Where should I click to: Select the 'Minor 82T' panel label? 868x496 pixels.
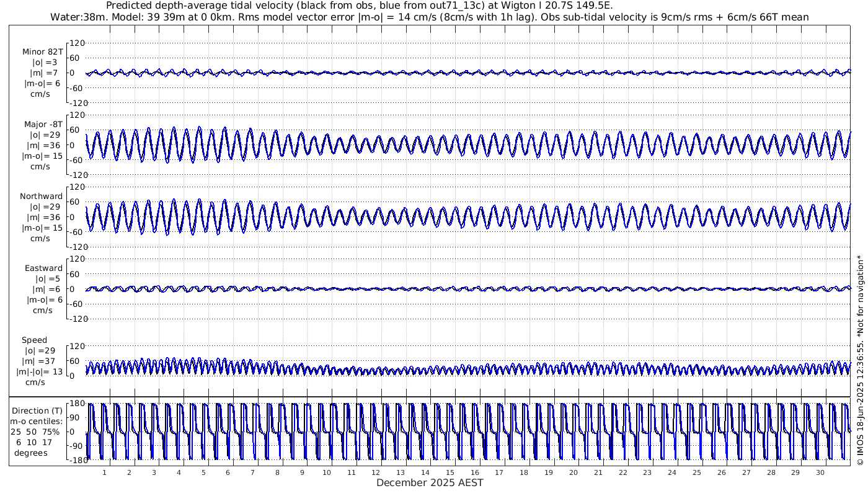[42, 52]
